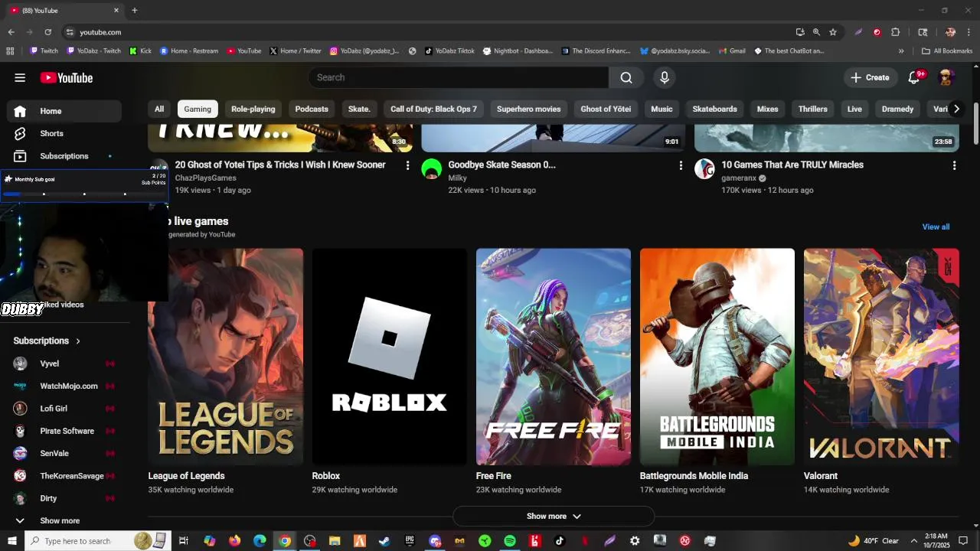
Task: Open Chrome from the taskbar
Action: tap(285, 541)
